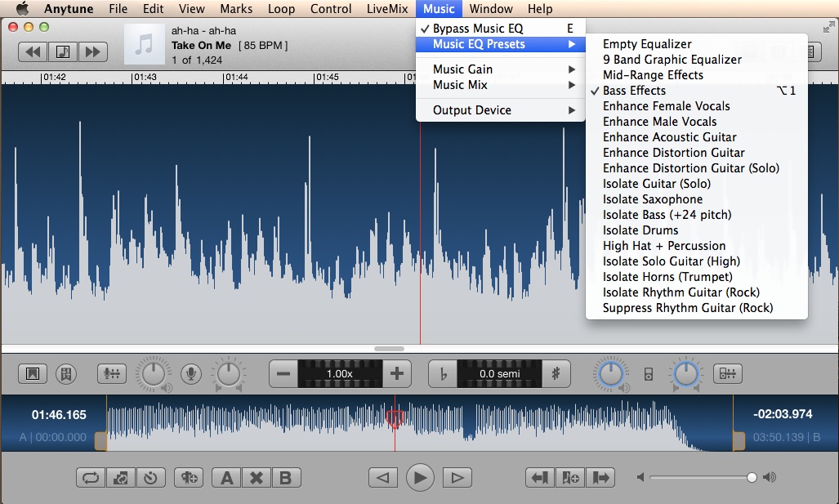Open the Loop menu
Screen dimensions: 839x504
(282, 8)
